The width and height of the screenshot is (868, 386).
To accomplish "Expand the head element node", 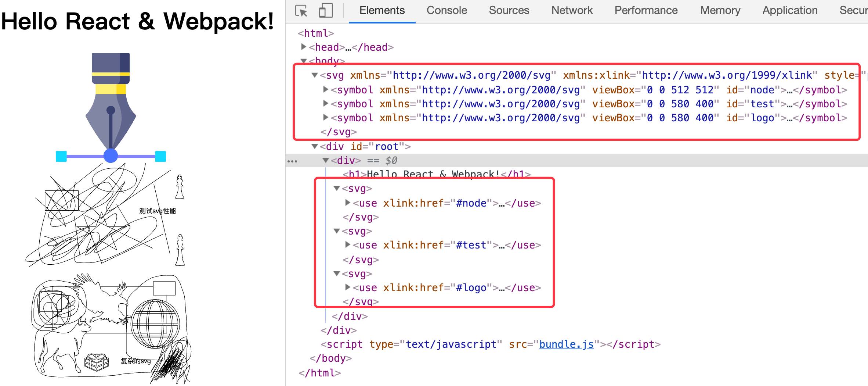I will (x=304, y=47).
